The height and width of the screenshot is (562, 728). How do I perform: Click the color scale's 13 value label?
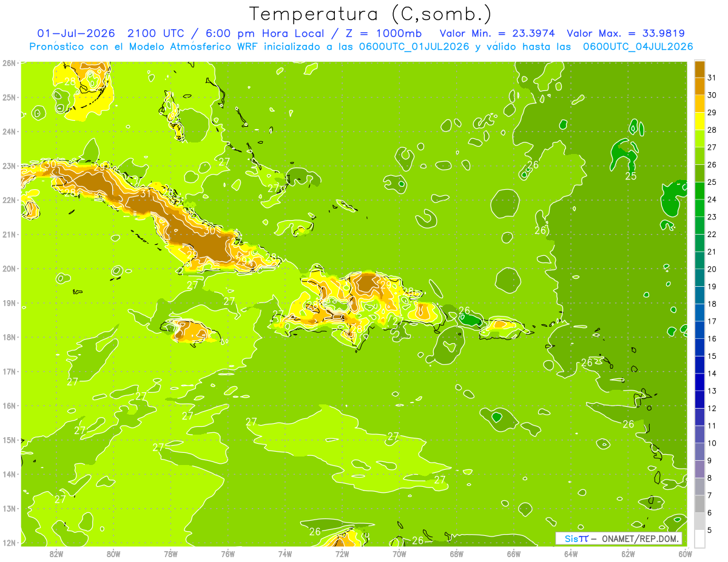(x=712, y=390)
